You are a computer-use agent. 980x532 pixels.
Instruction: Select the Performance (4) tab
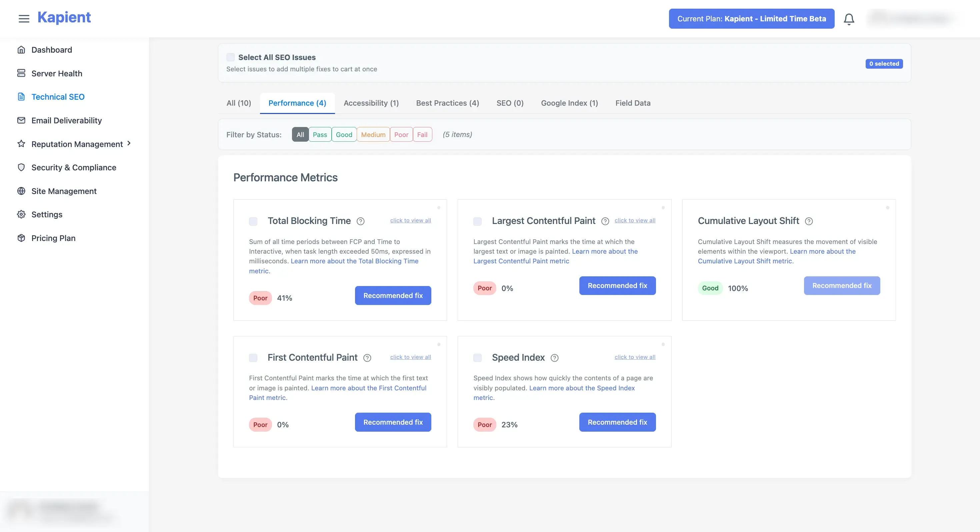[297, 103]
